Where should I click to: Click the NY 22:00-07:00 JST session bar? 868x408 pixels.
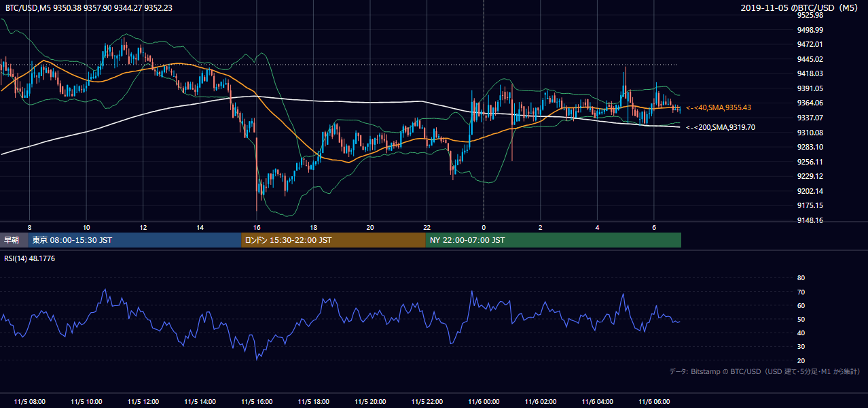coord(553,240)
